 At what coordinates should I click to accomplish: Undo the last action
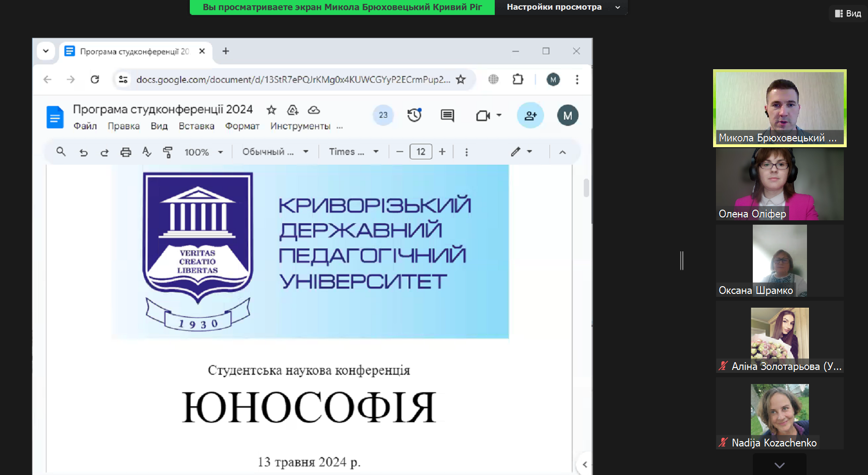click(x=83, y=153)
